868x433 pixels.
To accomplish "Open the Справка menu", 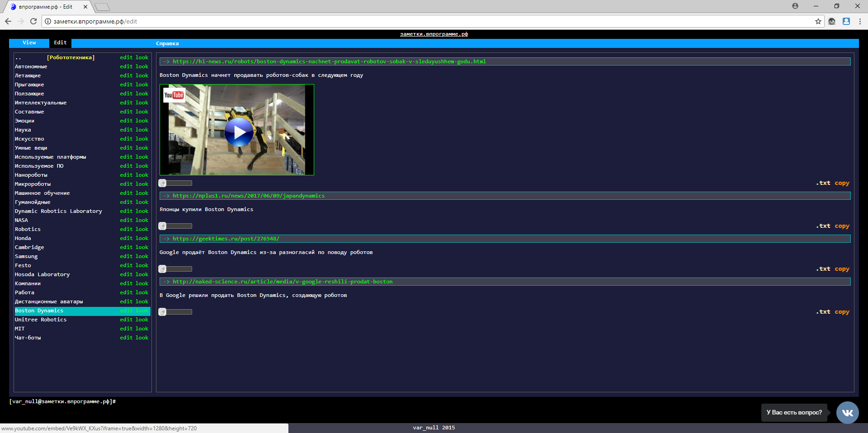I will (x=167, y=43).
